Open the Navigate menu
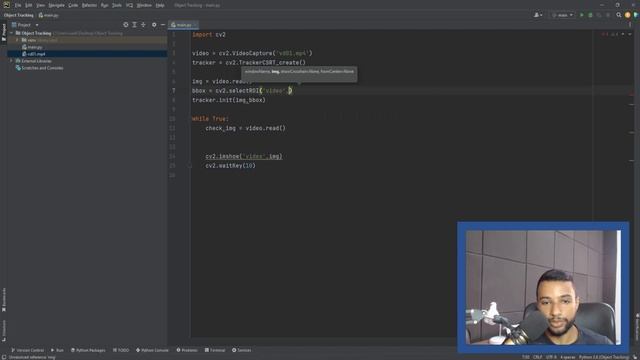 tap(57, 5)
